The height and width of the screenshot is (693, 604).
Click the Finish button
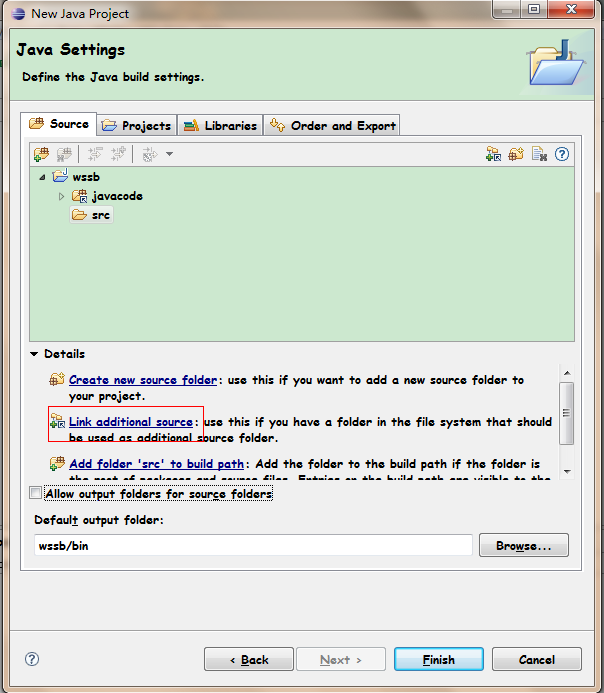tap(439, 659)
